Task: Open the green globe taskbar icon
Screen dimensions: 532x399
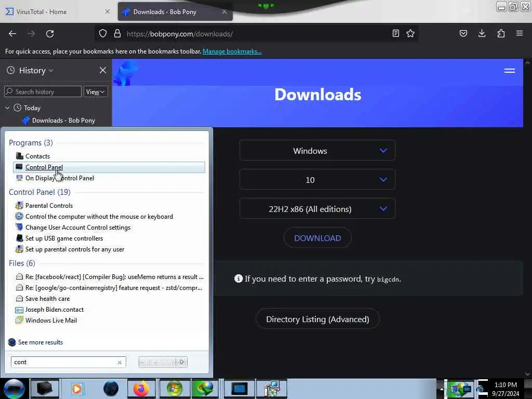Action: click(x=205, y=389)
